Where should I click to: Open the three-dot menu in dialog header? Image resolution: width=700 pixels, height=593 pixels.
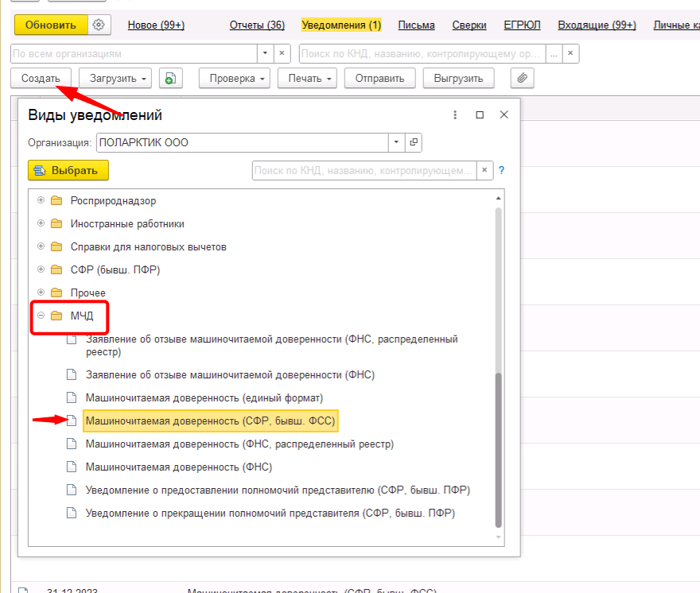coord(455,114)
